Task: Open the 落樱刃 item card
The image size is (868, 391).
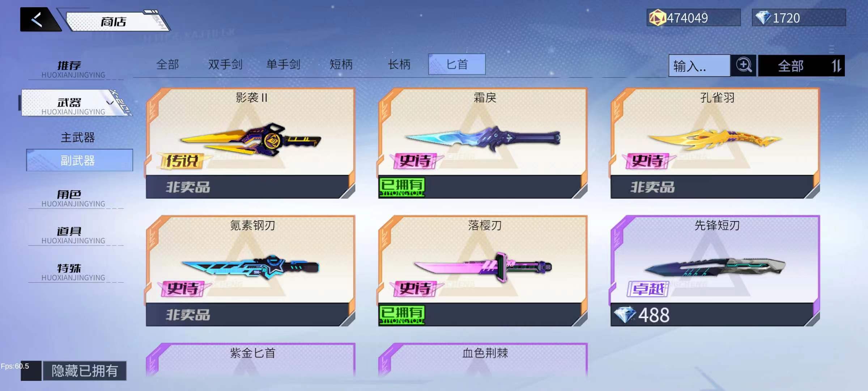Action: tap(483, 270)
